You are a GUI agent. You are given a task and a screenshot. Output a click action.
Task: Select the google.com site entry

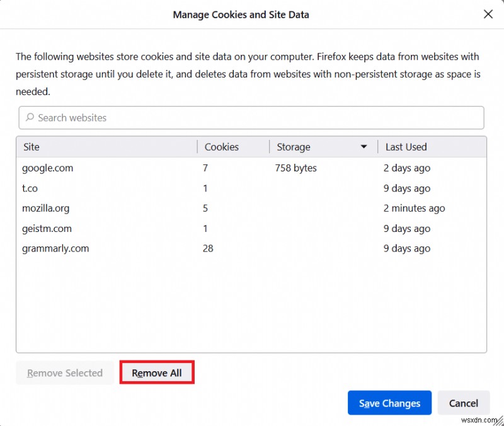(48, 168)
